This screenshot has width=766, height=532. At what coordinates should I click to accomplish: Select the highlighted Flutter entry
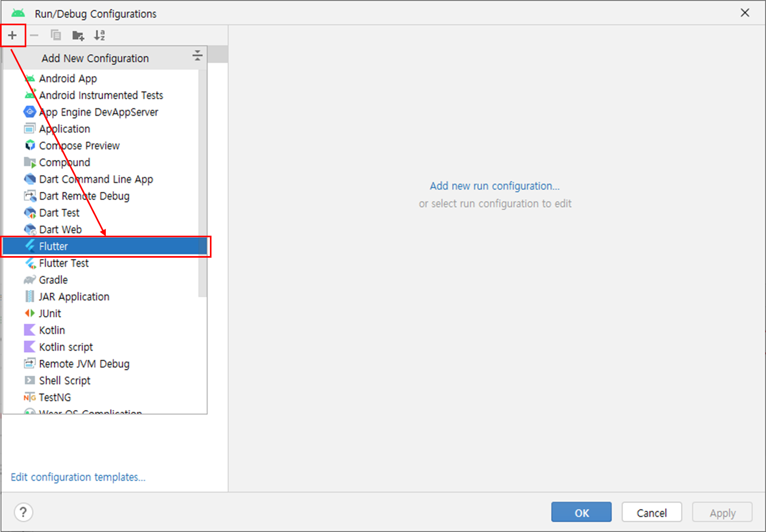coord(105,246)
